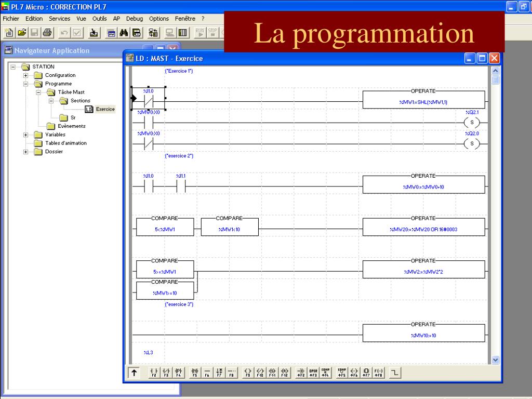This screenshot has height=399, width=532.
Task: Click the last step-shaped palette tool
Action: tap(395, 373)
